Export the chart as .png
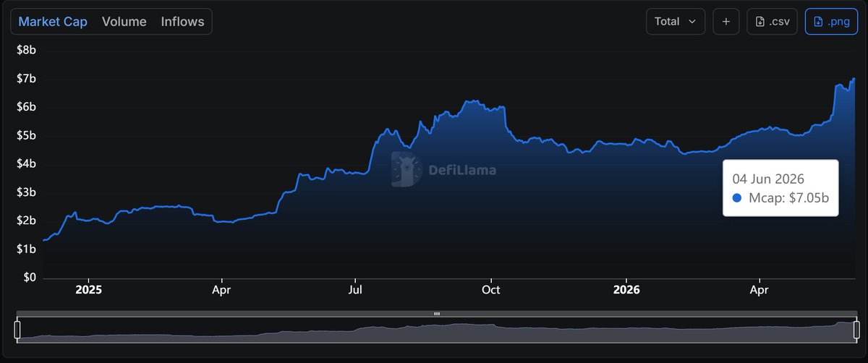Viewport: 868px width, 363px height. (x=831, y=22)
